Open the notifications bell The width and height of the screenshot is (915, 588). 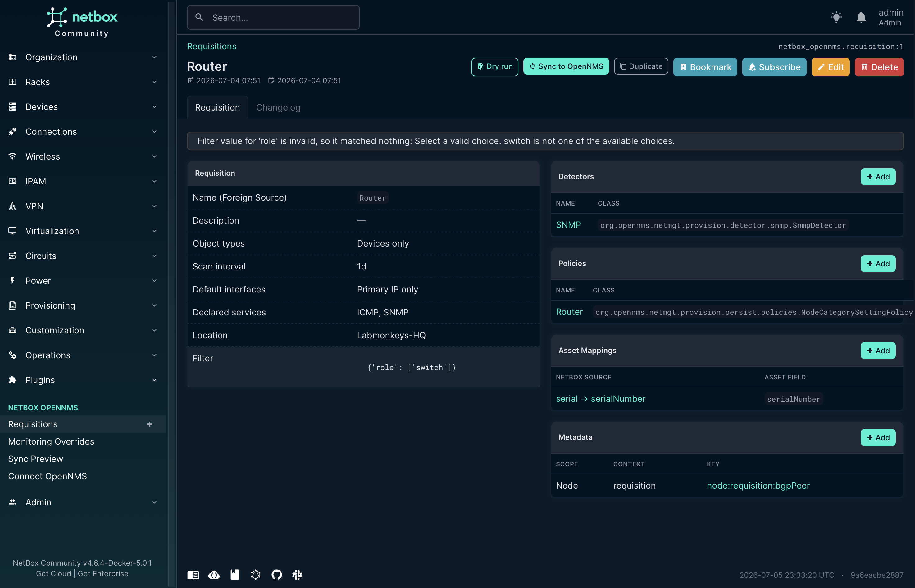click(861, 17)
